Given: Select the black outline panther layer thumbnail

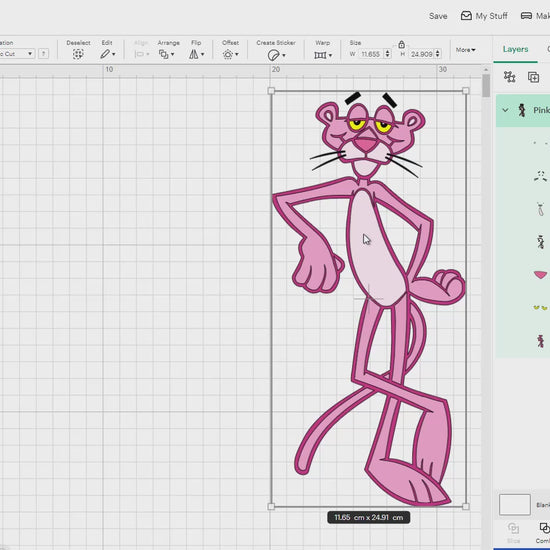Looking at the screenshot, I should point(541,242).
